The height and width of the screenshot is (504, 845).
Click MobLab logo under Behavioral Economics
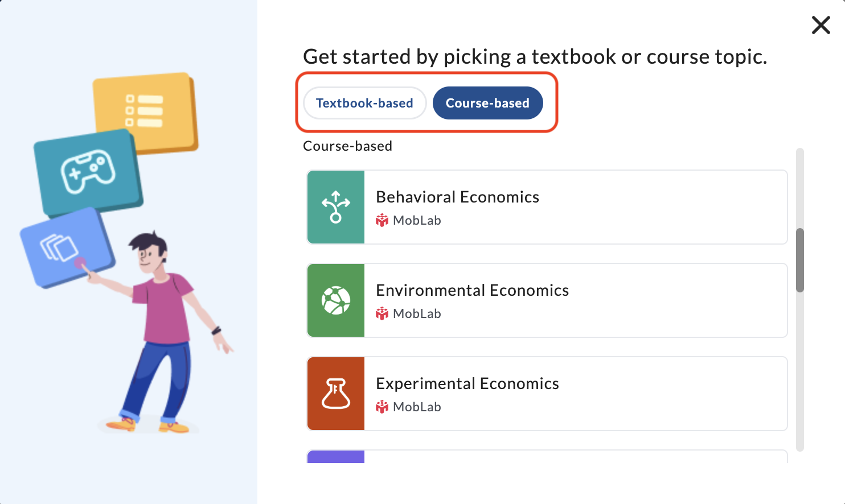[382, 220]
